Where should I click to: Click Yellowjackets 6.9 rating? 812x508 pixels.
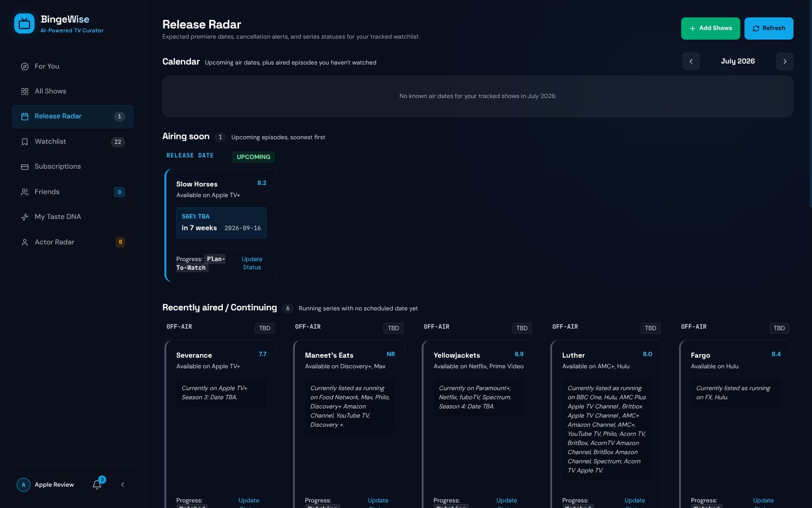tap(519, 354)
